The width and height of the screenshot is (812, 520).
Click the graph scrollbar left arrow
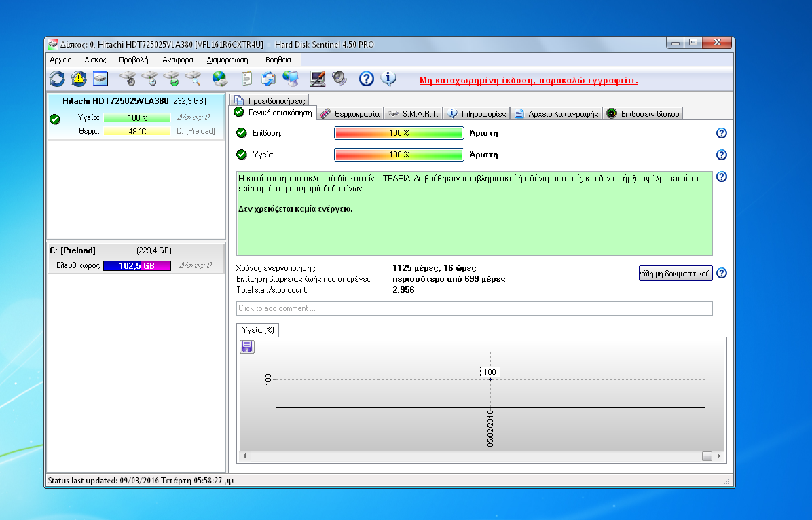click(245, 456)
